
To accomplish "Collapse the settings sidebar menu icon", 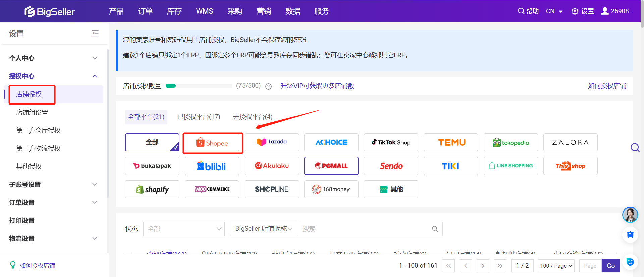I will click(x=95, y=33).
